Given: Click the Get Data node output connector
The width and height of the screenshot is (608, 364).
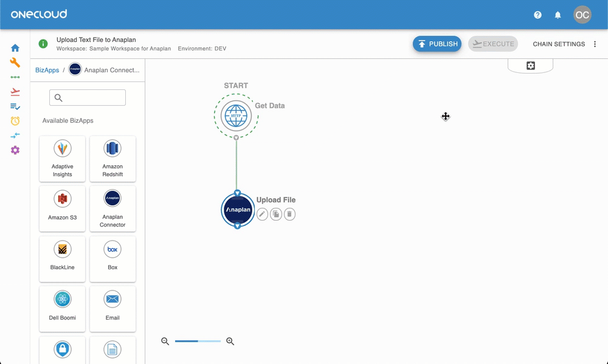Looking at the screenshot, I should [236, 137].
